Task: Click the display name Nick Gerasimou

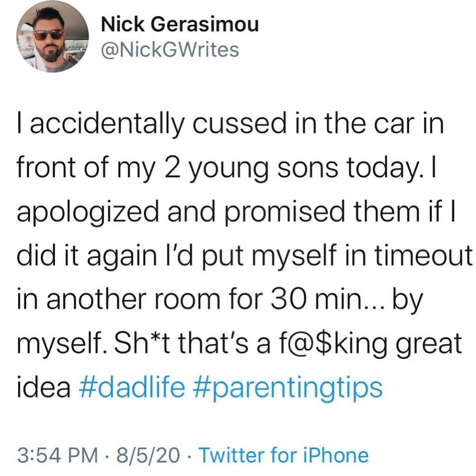Action: pyautogui.click(x=180, y=24)
